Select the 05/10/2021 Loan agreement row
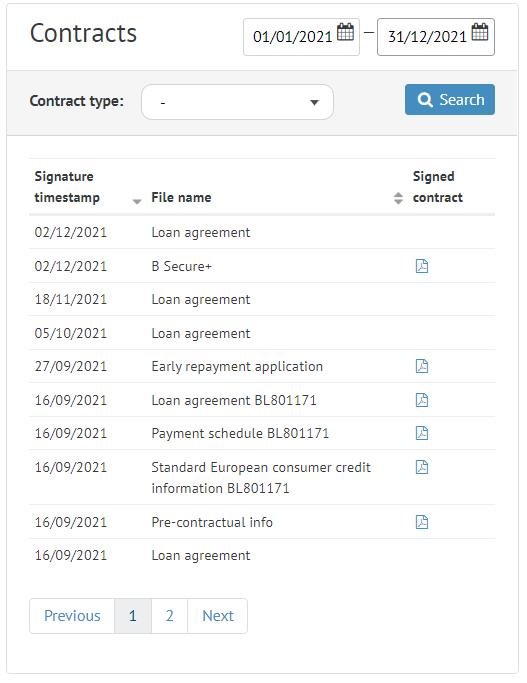The height and width of the screenshot is (683, 527). tap(262, 333)
